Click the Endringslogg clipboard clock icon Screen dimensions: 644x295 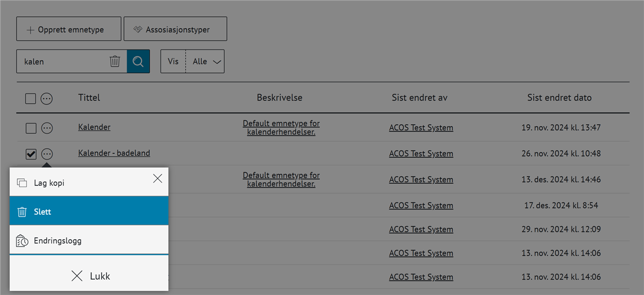(22, 241)
